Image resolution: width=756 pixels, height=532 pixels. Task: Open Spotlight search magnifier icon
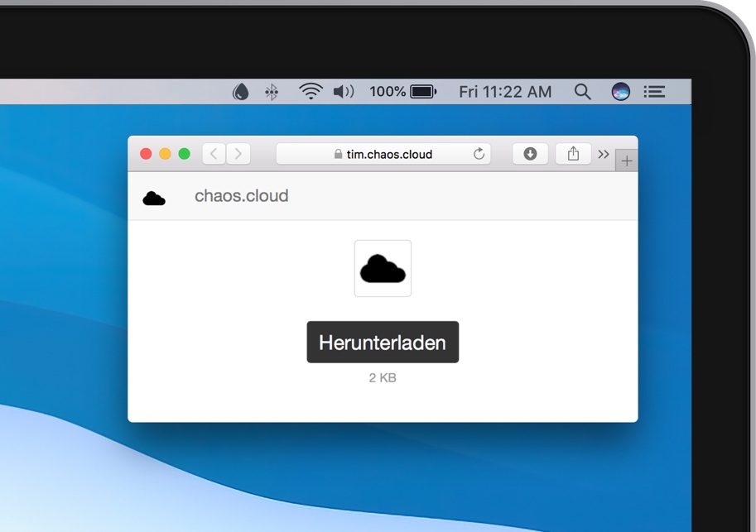[583, 92]
